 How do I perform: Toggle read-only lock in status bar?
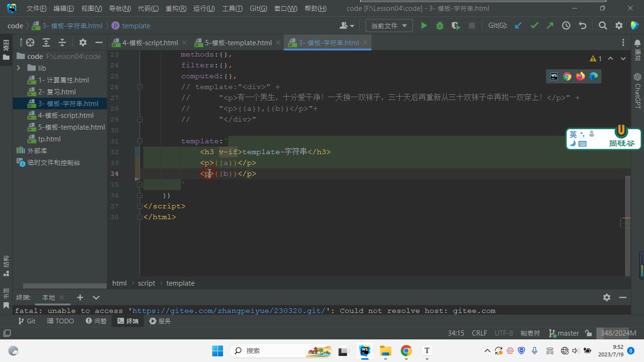coord(588,333)
